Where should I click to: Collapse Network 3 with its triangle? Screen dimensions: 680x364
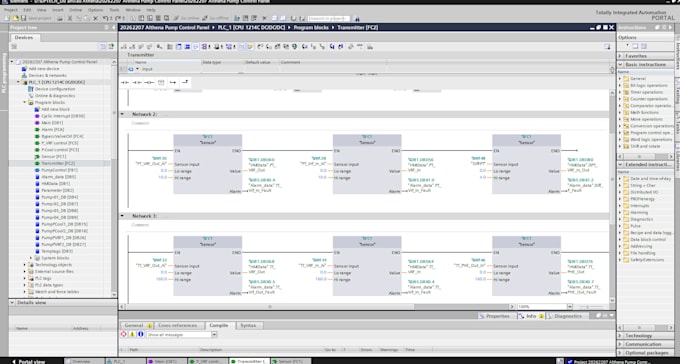pos(122,216)
